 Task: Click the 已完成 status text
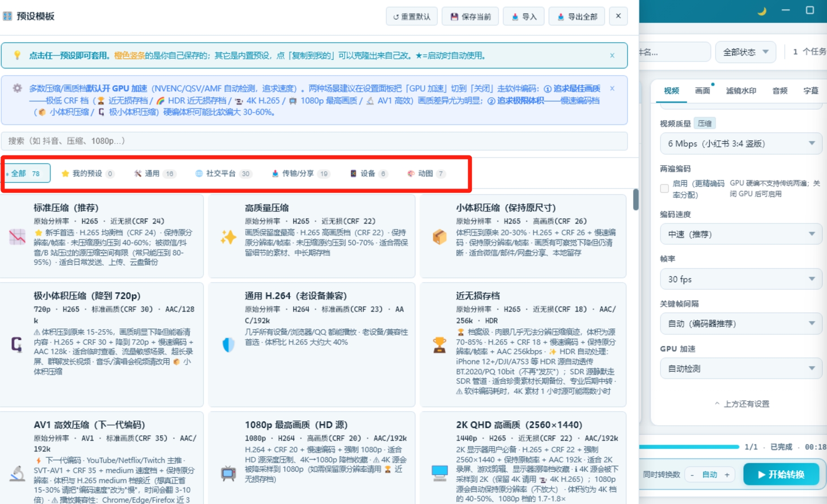[781, 447]
